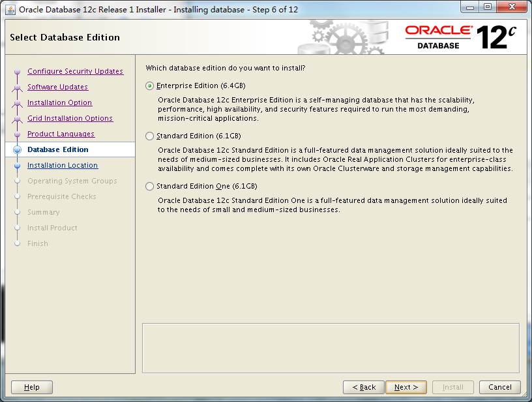The height and width of the screenshot is (402, 532).
Task: Click the Next button to continue
Action: [406, 387]
